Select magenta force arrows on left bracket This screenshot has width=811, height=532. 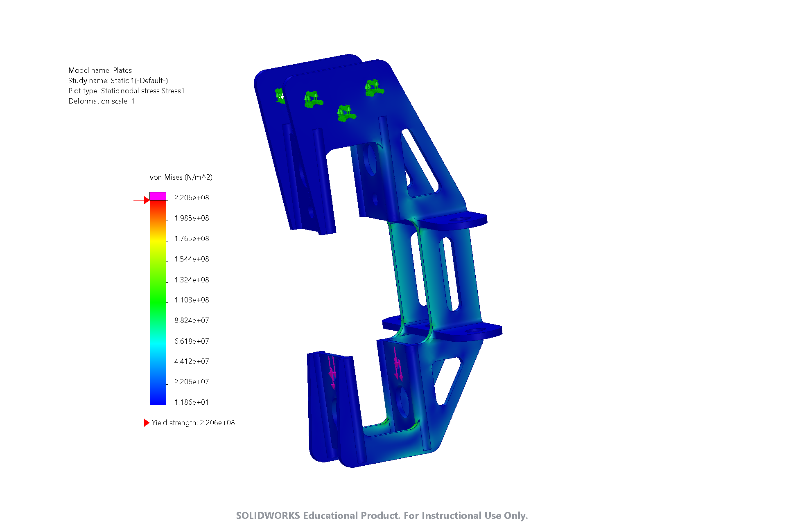coord(332,372)
